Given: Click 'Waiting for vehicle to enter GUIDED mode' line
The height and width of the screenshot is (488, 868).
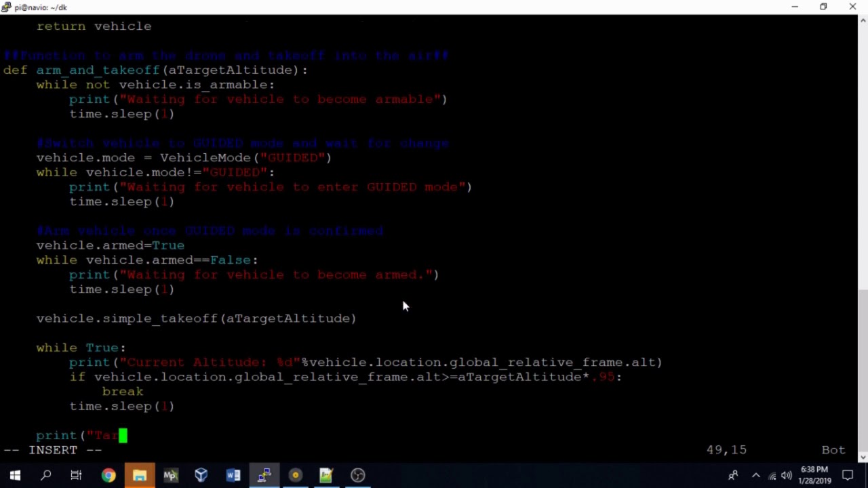Looking at the screenshot, I should click(x=271, y=187).
